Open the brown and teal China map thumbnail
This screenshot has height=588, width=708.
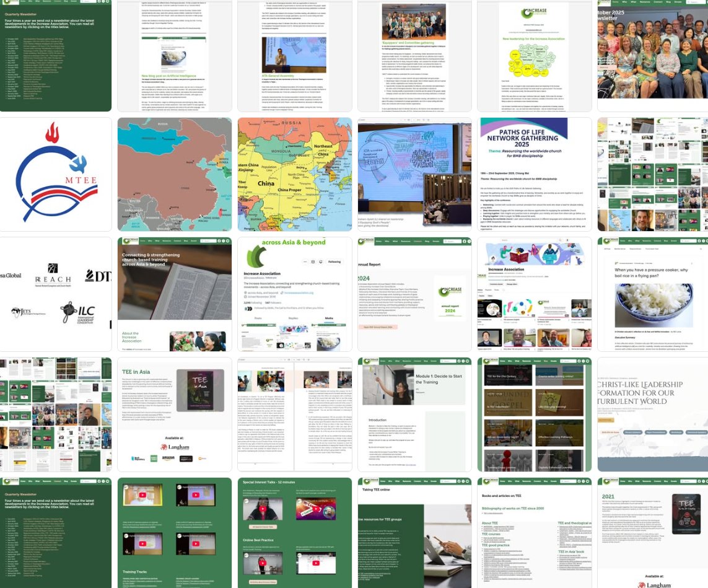coord(175,174)
